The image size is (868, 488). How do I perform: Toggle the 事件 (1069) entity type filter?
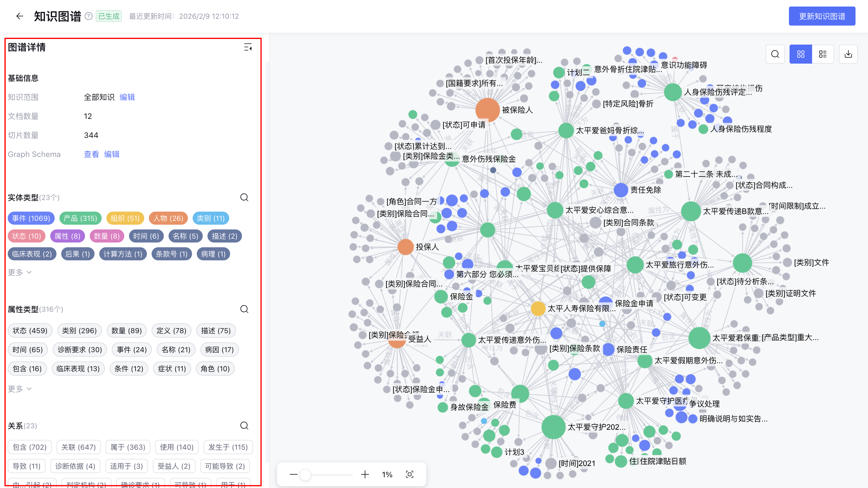tap(31, 218)
